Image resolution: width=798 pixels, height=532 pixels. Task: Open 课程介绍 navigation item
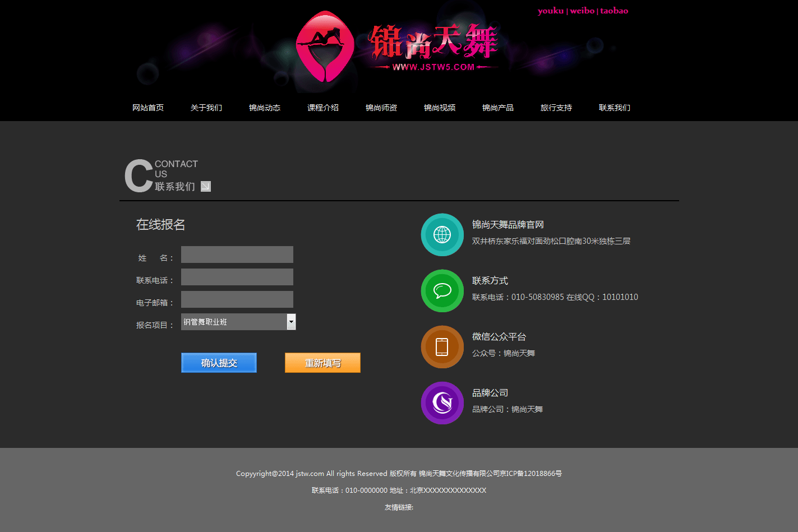coord(323,108)
